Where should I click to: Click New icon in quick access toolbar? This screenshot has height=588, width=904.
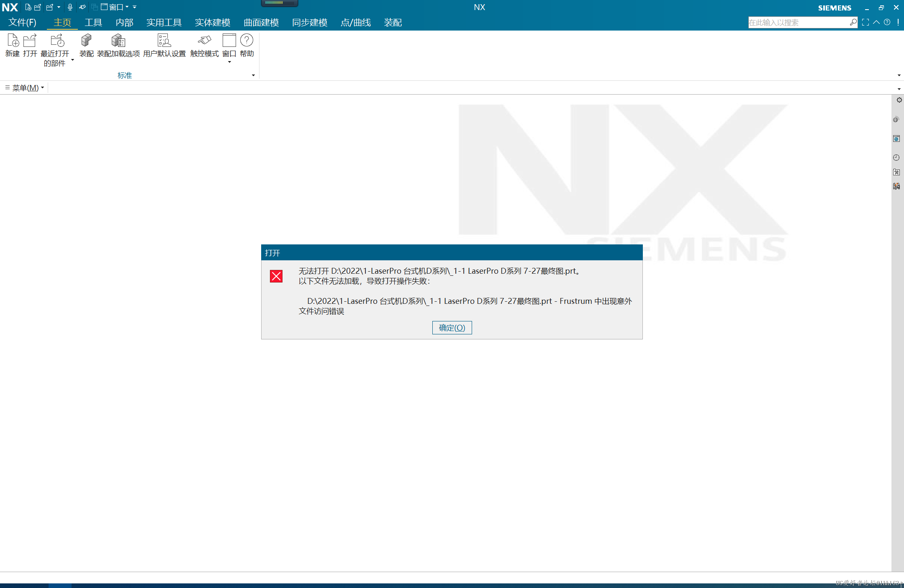(28, 7)
